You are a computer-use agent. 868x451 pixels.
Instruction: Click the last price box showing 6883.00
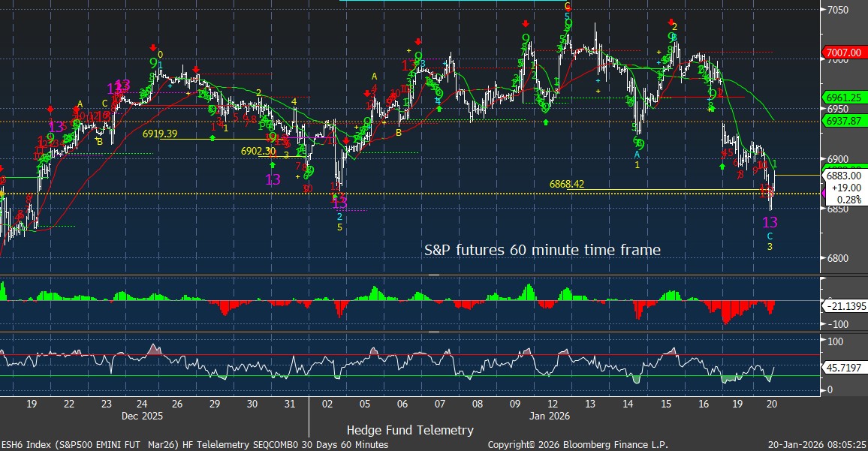click(844, 187)
